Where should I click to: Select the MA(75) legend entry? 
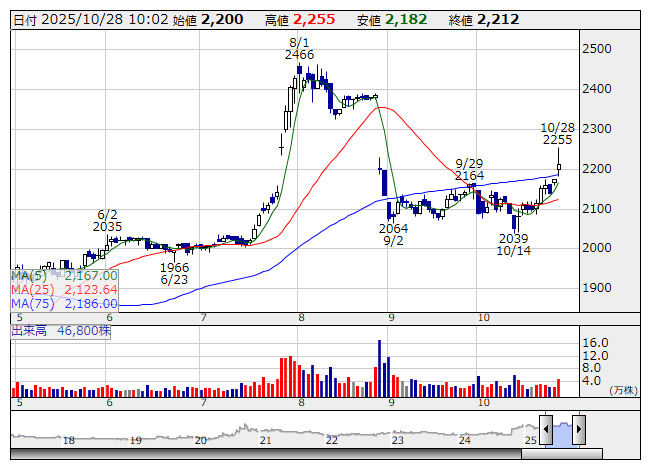(x=65, y=304)
